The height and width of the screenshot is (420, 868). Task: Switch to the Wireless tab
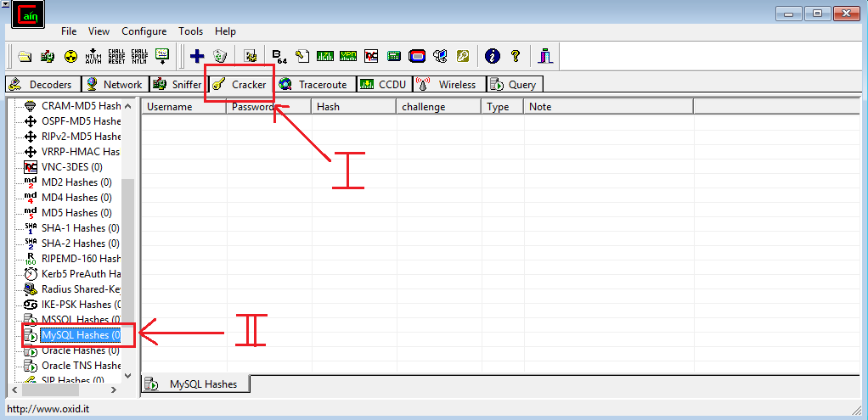click(x=449, y=84)
